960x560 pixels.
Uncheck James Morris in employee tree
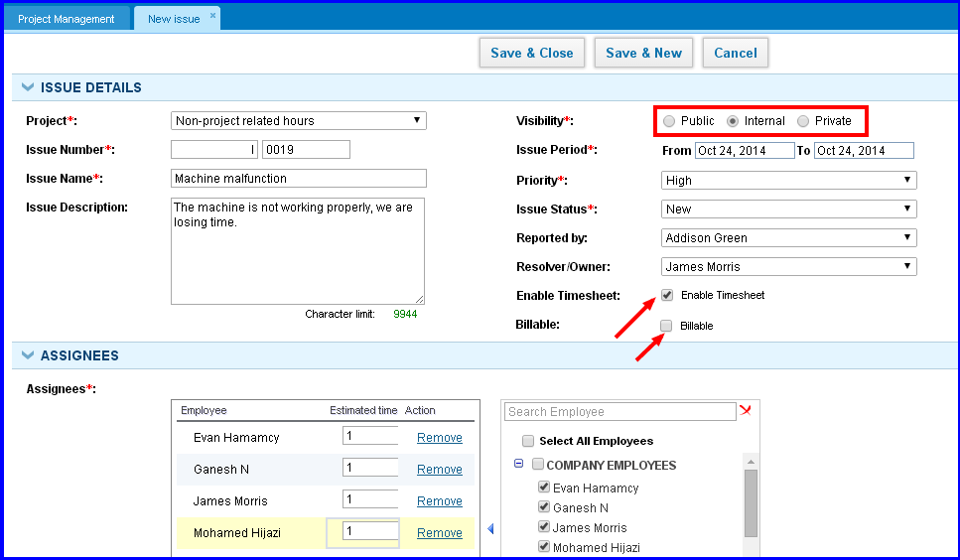point(544,526)
